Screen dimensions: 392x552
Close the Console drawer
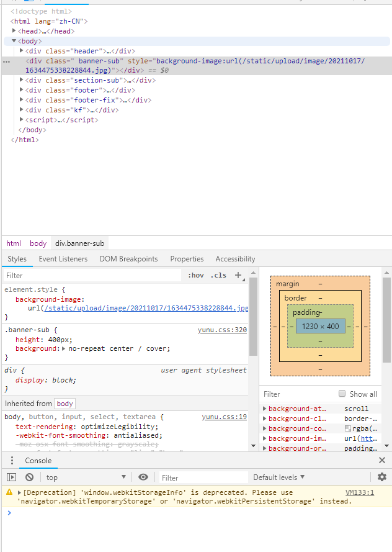tap(382, 460)
